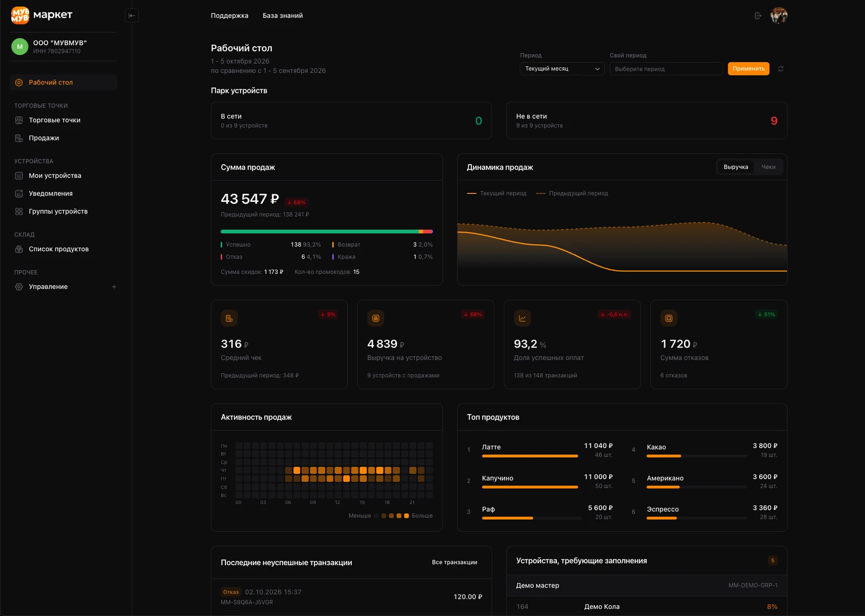Collapse the sidebar with the arrow icon
Viewport: 865px width, 616px height.
[131, 16]
